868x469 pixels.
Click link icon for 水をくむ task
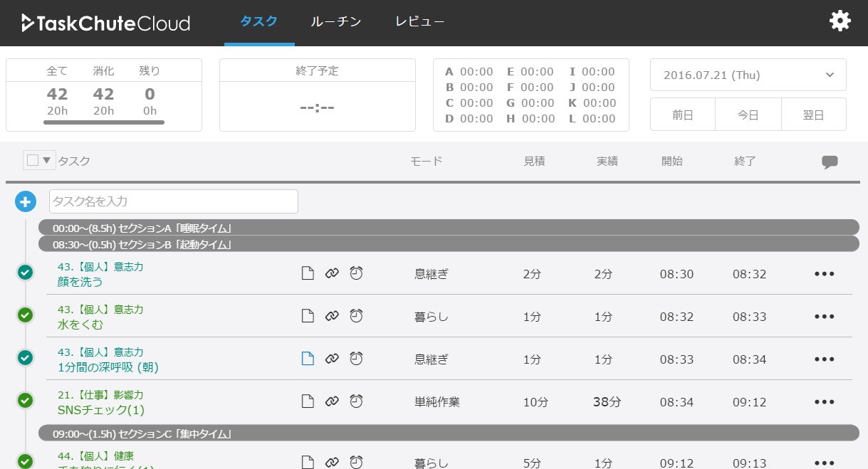pyautogui.click(x=332, y=317)
